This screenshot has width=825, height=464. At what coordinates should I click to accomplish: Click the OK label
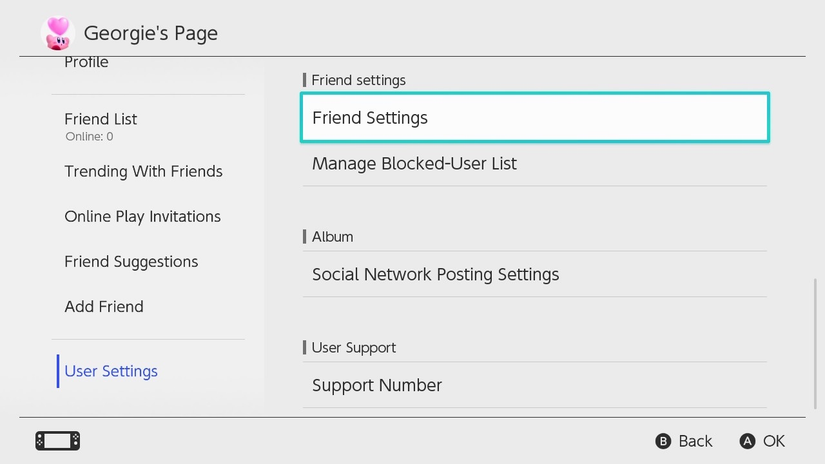coord(774,441)
